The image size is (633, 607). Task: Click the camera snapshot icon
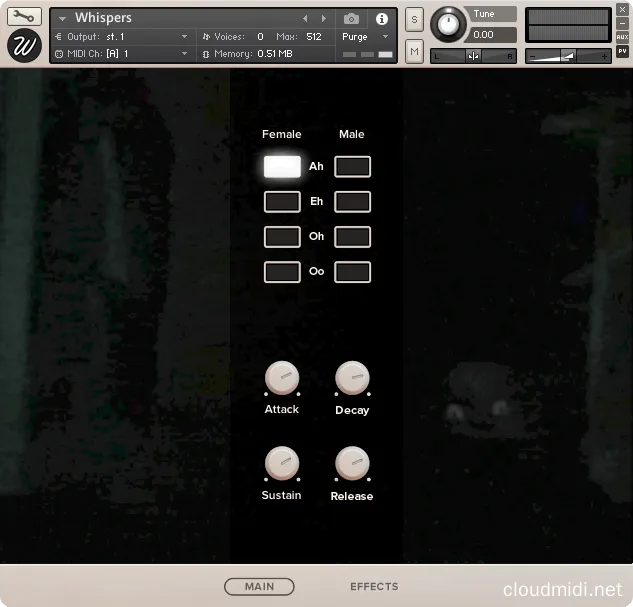(351, 19)
